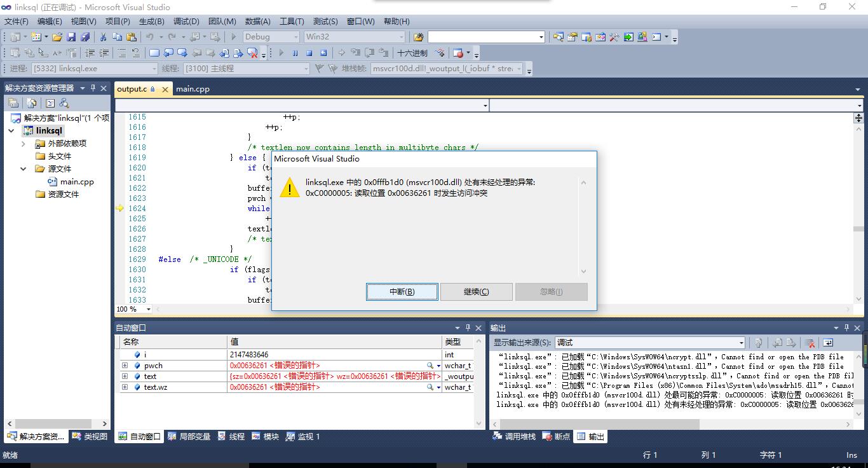Click the Save icon in toolbar

[71, 37]
